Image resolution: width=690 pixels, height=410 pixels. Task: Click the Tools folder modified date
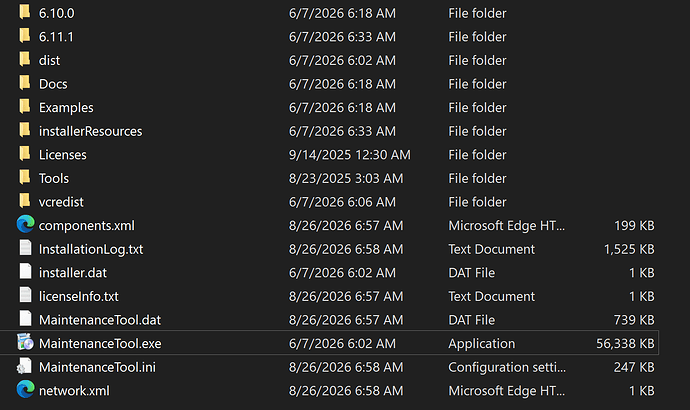[346, 178]
